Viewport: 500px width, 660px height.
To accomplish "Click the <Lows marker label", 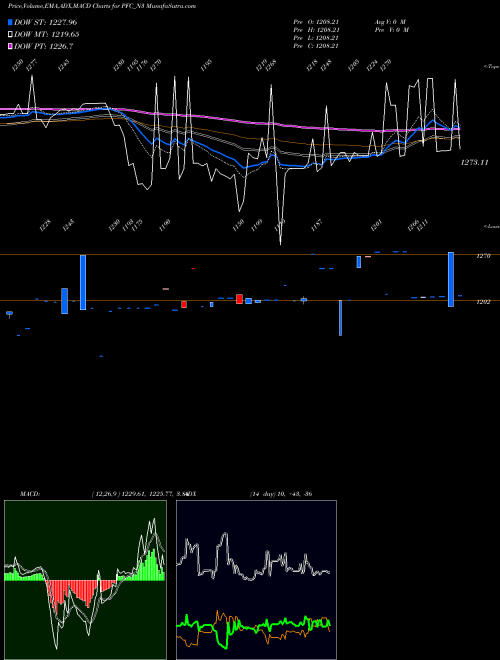I will (492, 226).
